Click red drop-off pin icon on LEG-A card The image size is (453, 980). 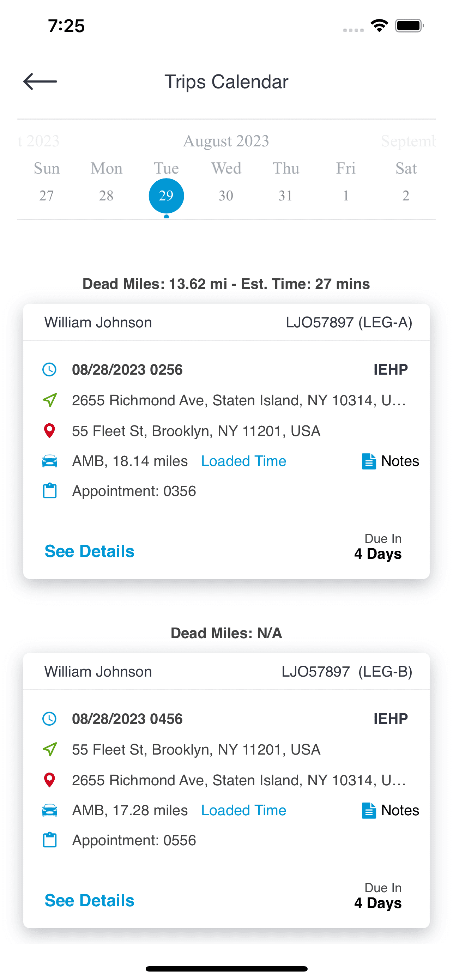coord(49,431)
